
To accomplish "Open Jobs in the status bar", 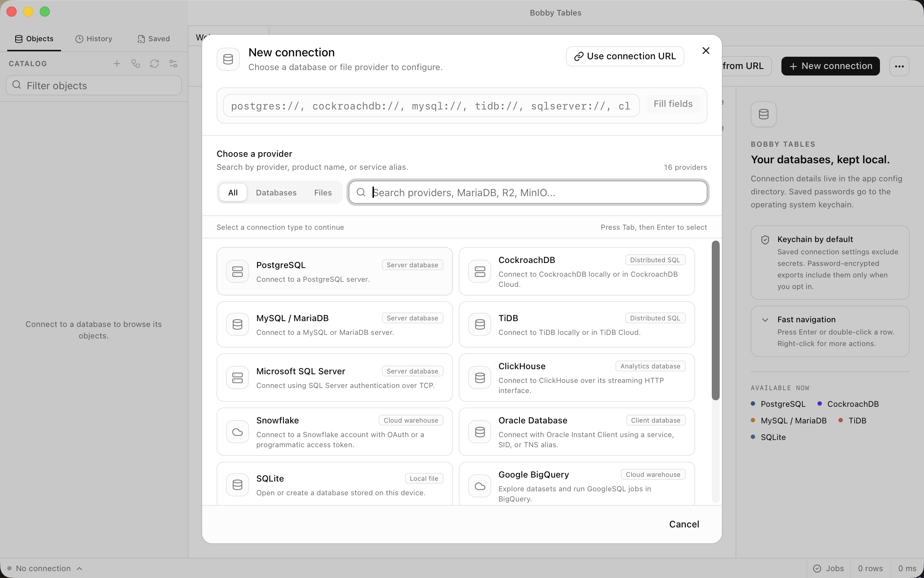I will click(829, 569).
